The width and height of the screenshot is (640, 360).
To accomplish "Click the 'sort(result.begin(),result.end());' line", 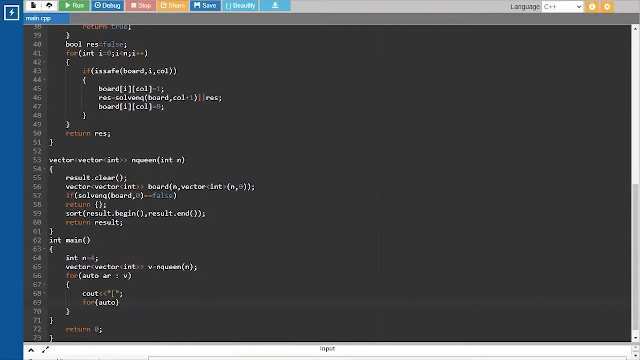I will pos(136,213).
